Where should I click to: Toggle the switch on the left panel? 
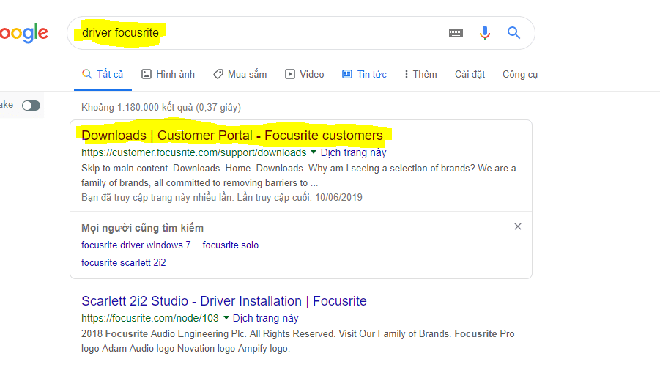tap(31, 106)
